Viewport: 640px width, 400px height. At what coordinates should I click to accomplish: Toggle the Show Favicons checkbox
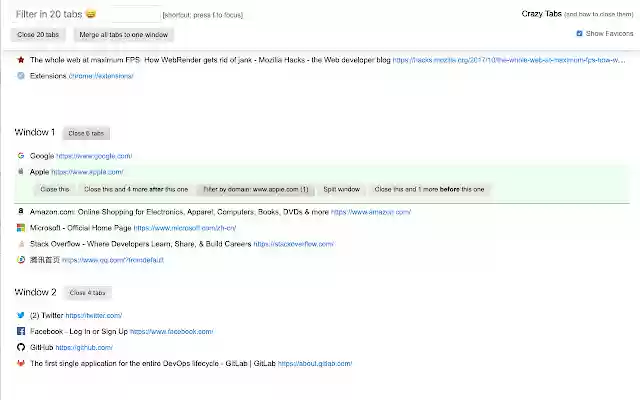point(579,33)
